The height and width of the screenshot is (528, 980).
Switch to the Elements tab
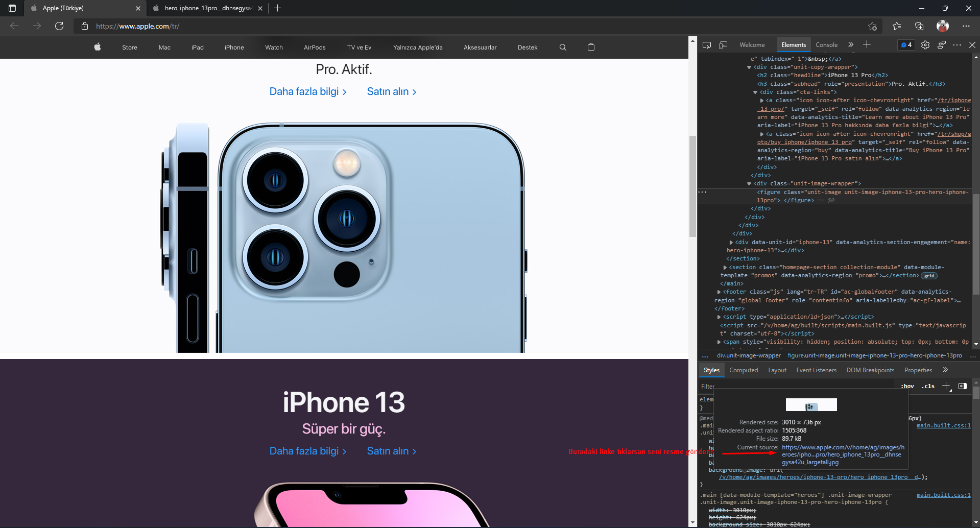tap(794, 45)
